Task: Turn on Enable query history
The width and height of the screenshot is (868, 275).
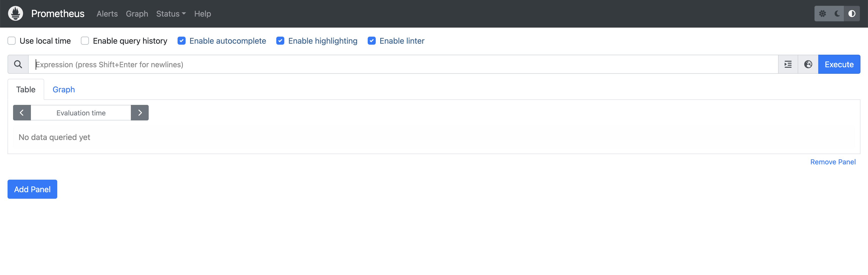Action: 85,41
